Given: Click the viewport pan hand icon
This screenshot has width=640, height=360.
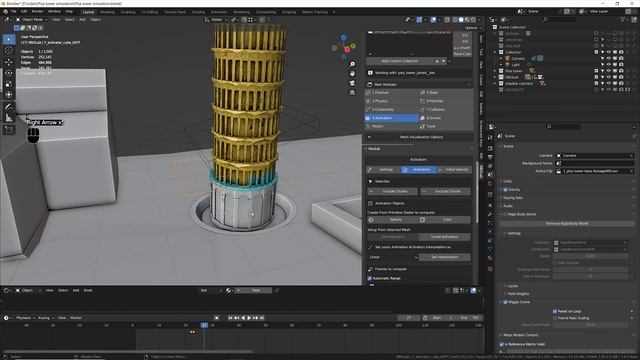Looking at the screenshot, I should (352, 74).
